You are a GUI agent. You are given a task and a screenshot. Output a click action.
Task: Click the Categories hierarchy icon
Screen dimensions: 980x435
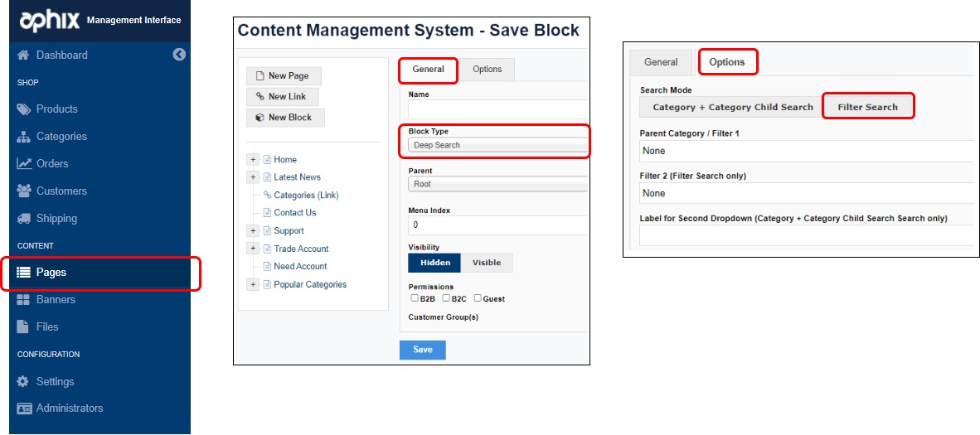pos(24,137)
